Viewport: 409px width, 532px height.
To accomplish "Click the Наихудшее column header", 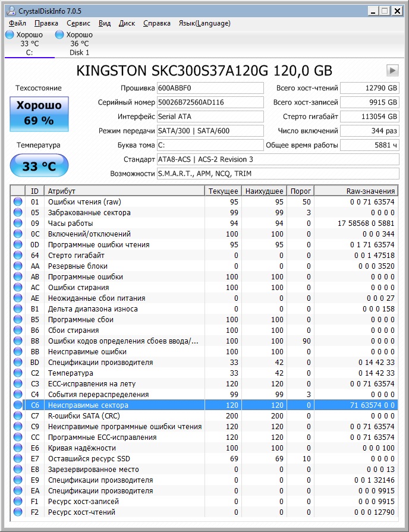I will (264, 191).
